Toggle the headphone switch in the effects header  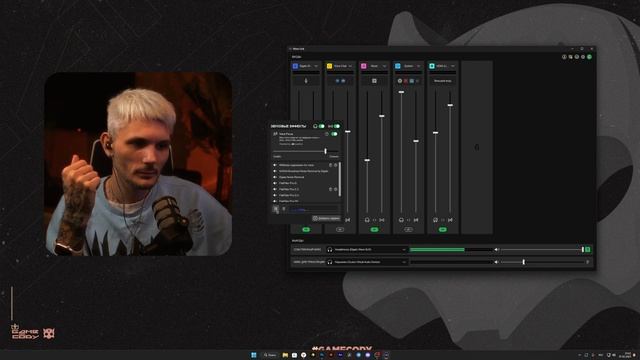tap(322, 126)
